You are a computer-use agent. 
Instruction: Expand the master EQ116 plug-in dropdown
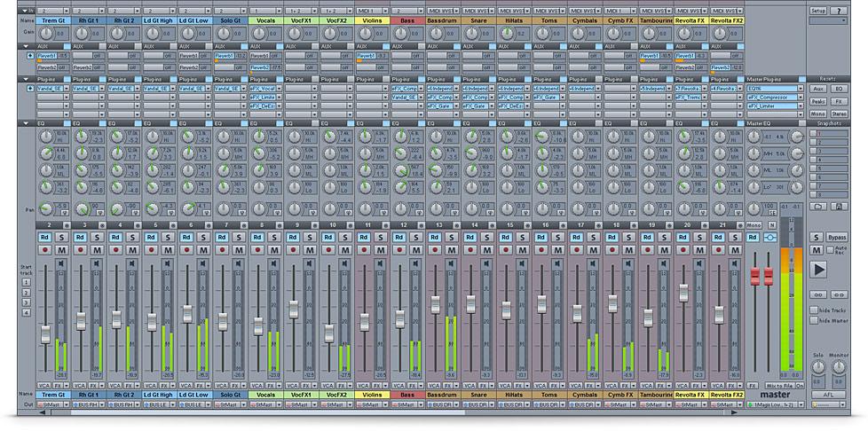(801, 89)
